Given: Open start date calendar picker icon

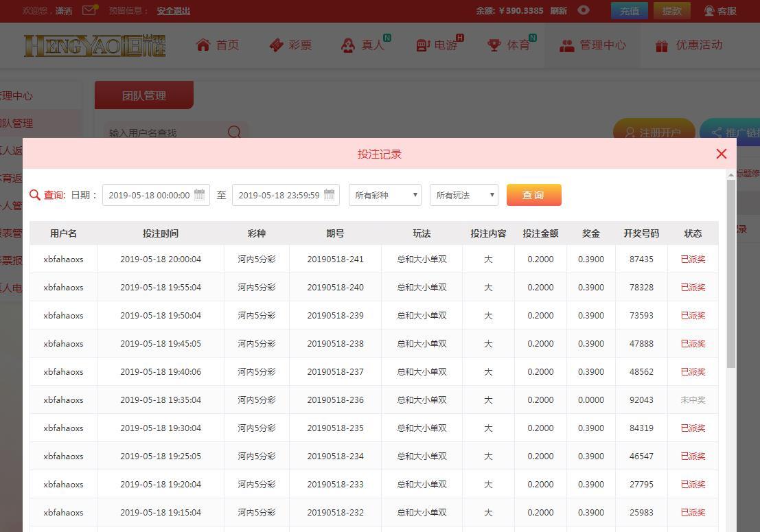Looking at the screenshot, I should (x=200, y=195).
